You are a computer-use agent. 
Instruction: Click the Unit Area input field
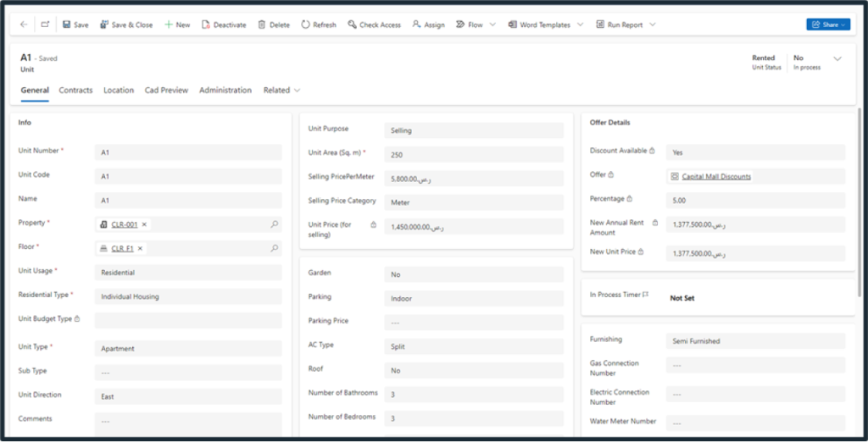(x=473, y=154)
